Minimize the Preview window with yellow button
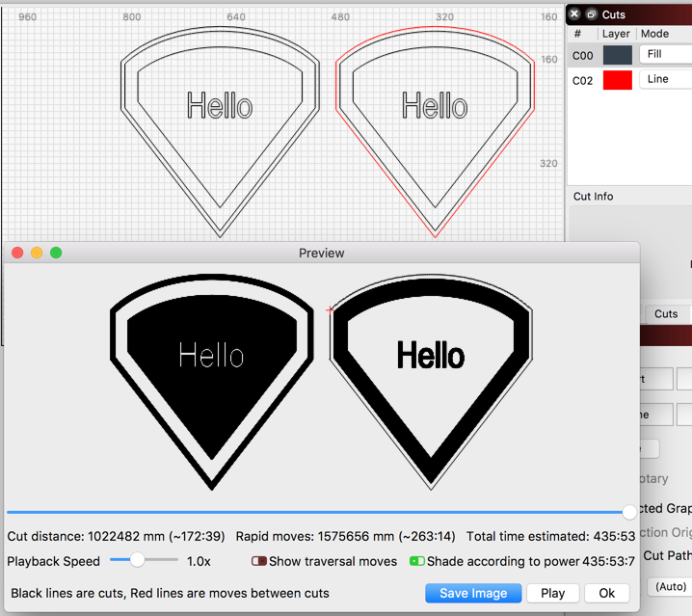This screenshot has width=692, height=616. click(37, 253)
